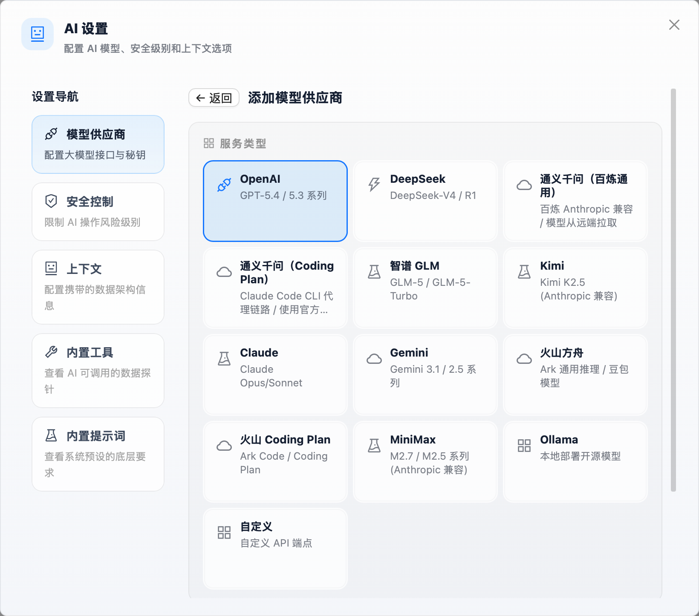Click the Ollama grid icon
The width and height of the screenshot is (699, 616).
[x=524, y=446]
